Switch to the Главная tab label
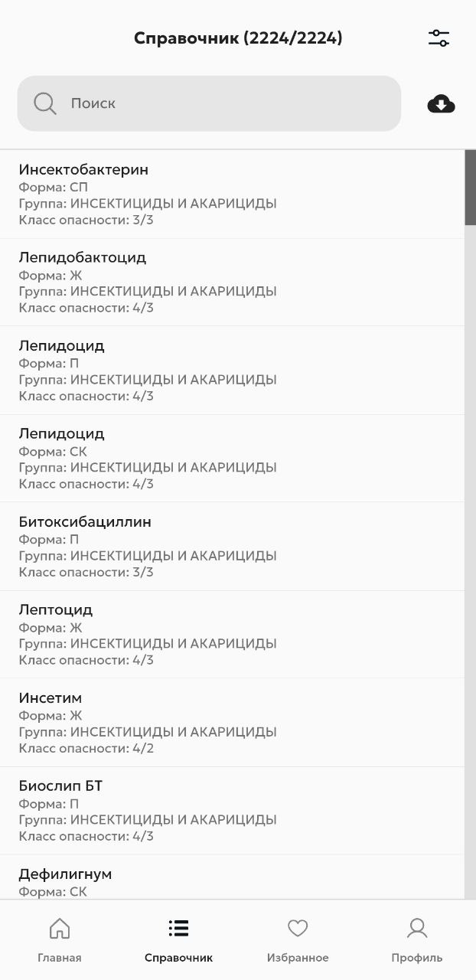 (x=59, y=958)
